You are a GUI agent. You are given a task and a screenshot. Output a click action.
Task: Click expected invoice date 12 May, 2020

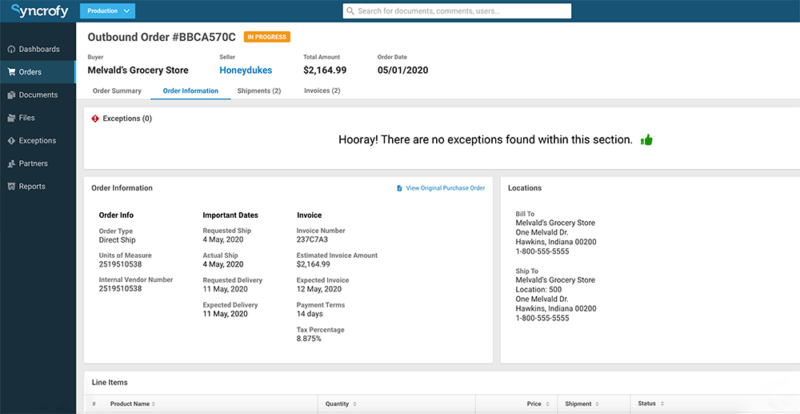click(319, 289)
